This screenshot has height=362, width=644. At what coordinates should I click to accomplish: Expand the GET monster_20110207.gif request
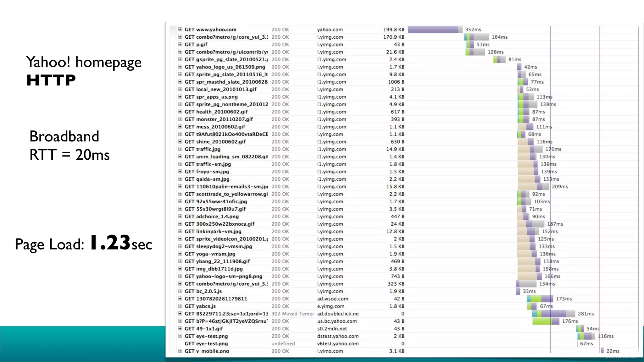coord(180,119)
